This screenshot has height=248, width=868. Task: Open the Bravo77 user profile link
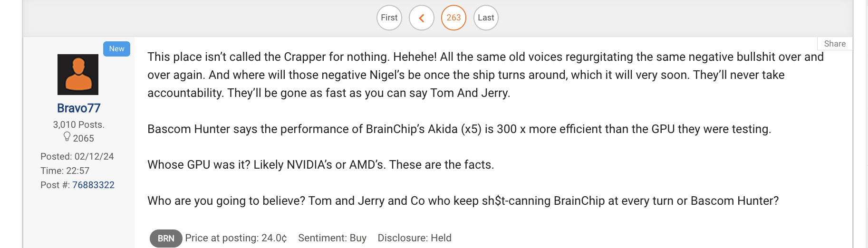pyautogui.click(x=78, y=108)
